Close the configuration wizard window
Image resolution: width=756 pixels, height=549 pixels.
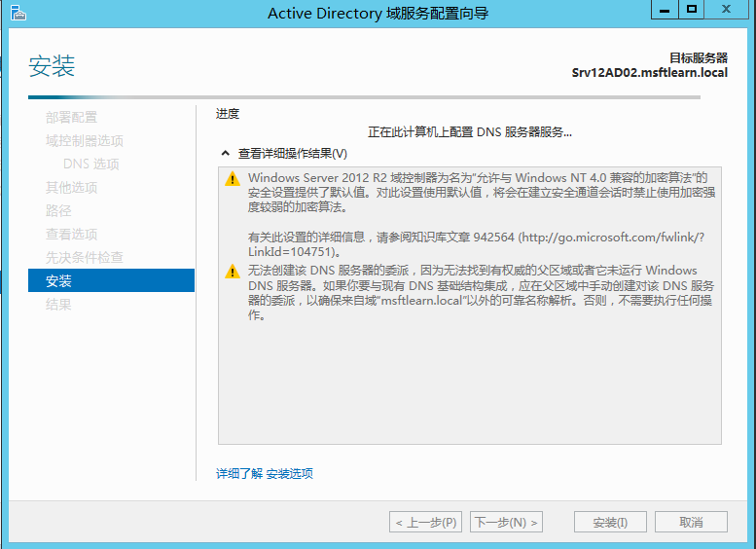point(726,9)
